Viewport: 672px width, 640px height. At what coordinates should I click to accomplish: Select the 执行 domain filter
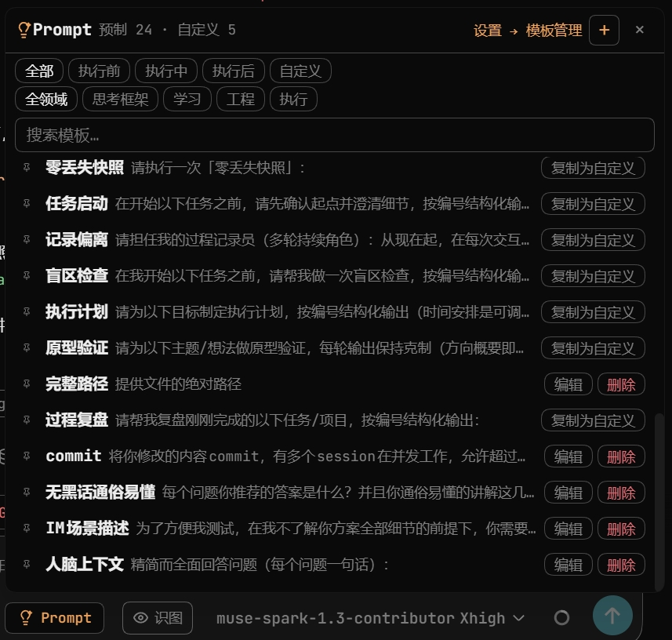pyautogui.click(x=293, y=99)
